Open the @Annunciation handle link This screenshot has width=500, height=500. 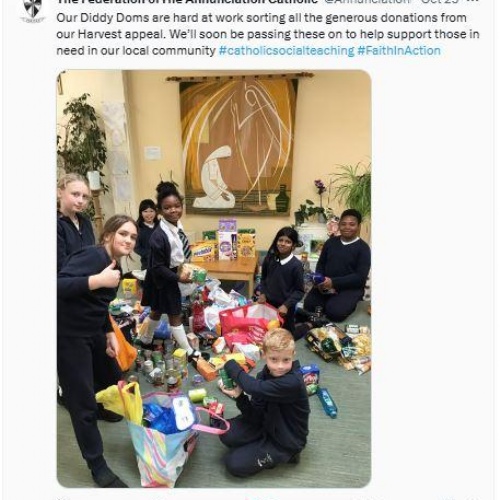[x=367, y=2]
